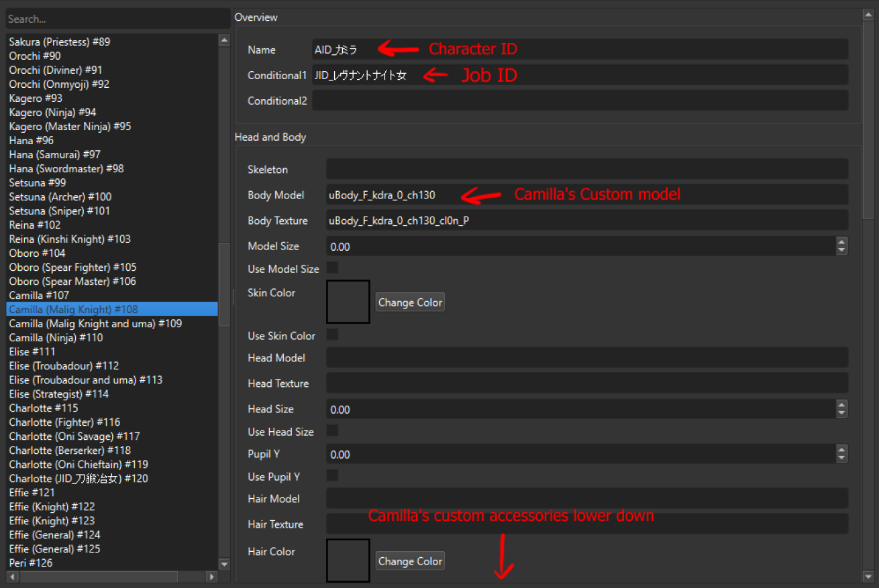This screenshot has height=588, width=879.
Task: Click the empty Hair Model field
Action: 587,498
